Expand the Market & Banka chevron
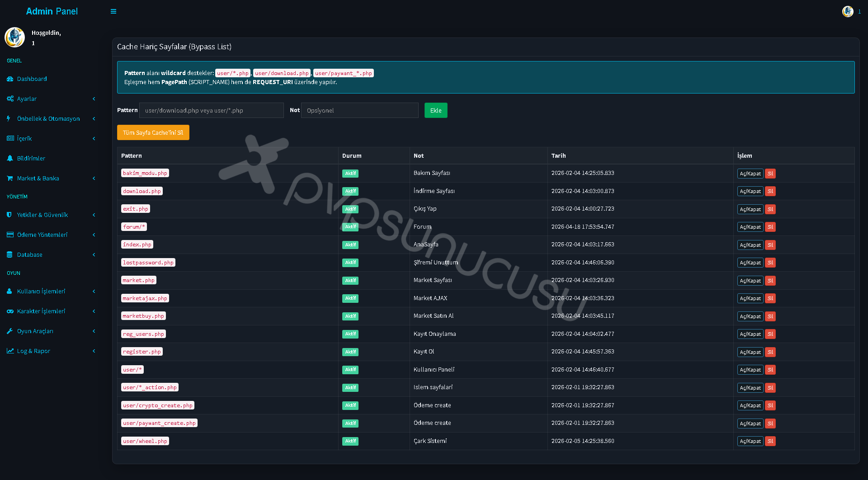868x480 pixels. (94, 179)
